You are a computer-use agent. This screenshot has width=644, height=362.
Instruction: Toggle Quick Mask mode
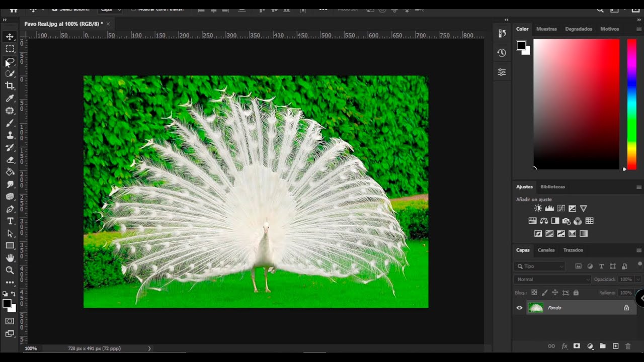[x=10, y=321]
